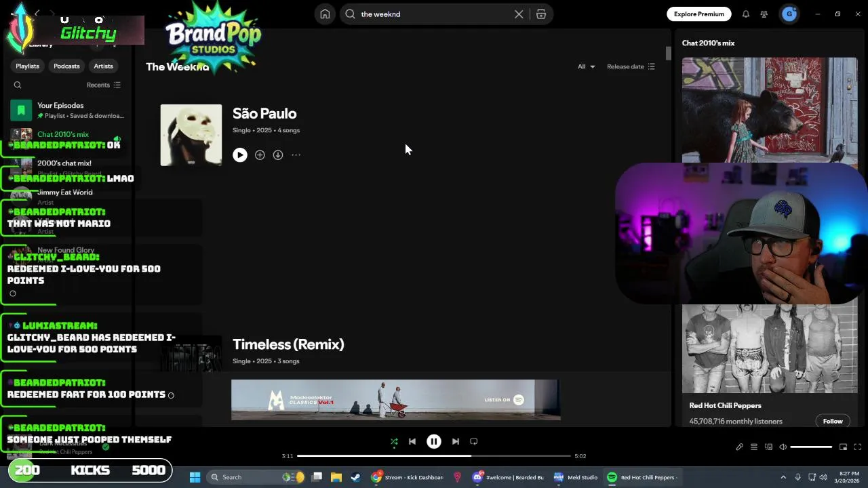Open the Windows Start menu
The image size is (868, 488).
[195, 478]
